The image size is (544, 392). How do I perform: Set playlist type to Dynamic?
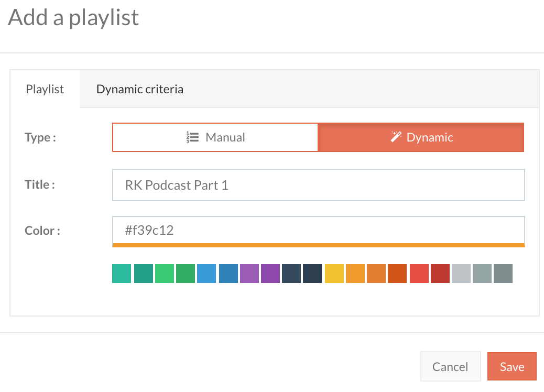click(421, 137)
